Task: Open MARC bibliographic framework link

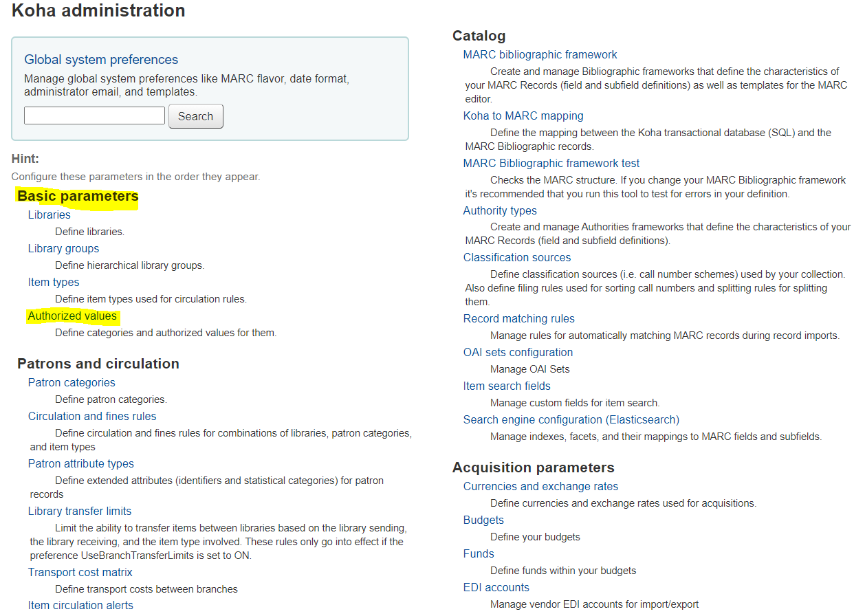Action: tap(540, 54)
